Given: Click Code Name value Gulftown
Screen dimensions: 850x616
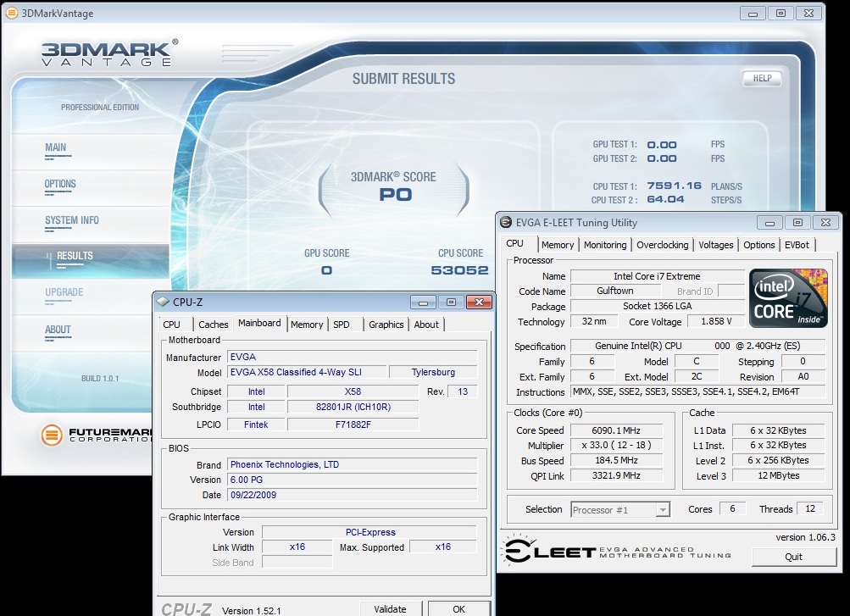Looking at the screenshot, I should (x=614, y=291).
